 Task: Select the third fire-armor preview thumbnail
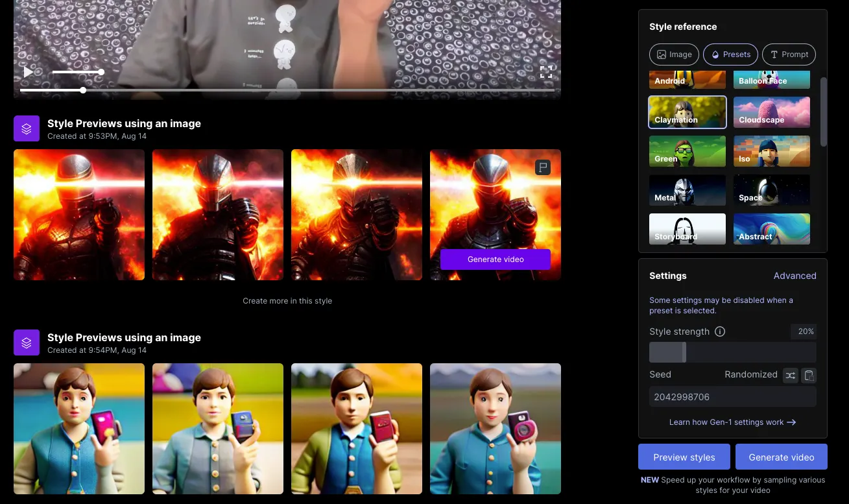pos(357,215)
